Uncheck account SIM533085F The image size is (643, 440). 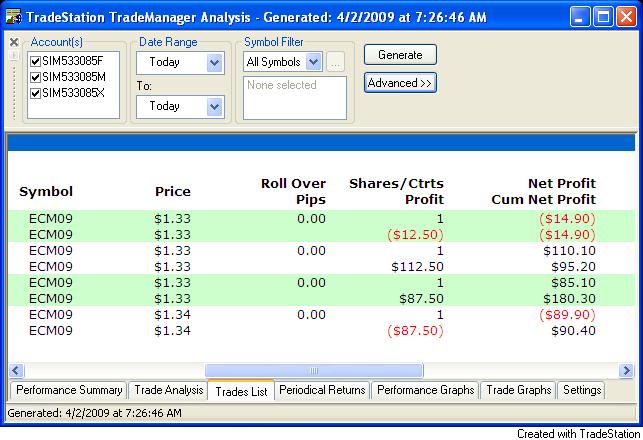[36, 62]
